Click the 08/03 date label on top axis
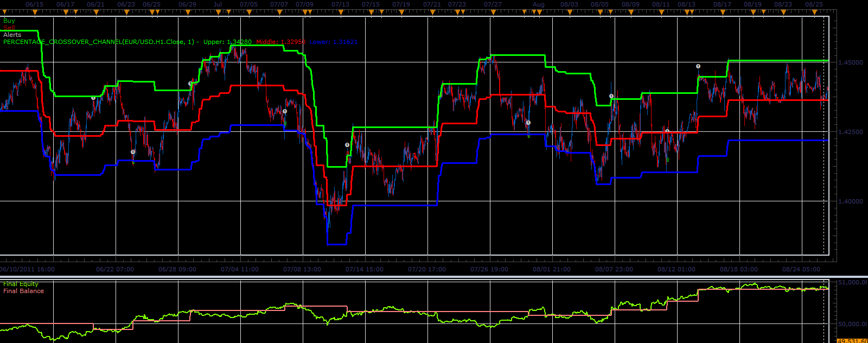 point(569,4)
